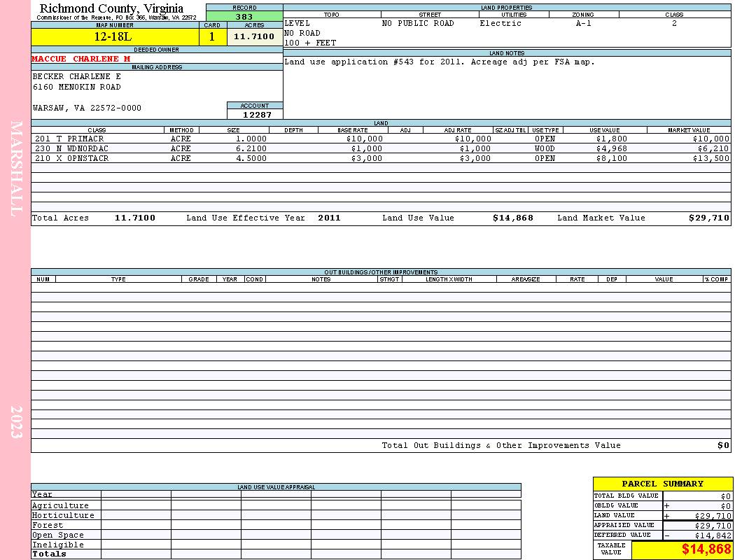
Task: Click Land Use Effective Year 2011
Action: (x=329, y=218)
